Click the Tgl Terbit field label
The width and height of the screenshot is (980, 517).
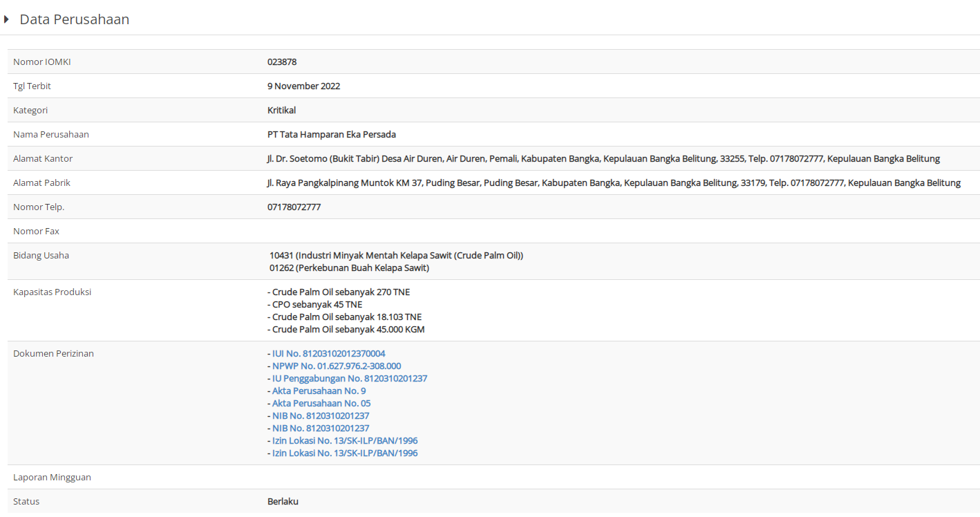click(32, 86)
